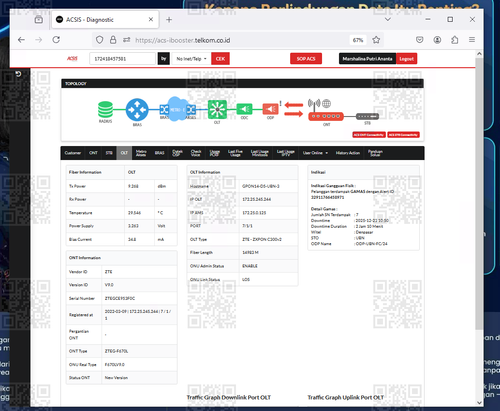Expand the User Online dropdown tab
500x411 pixels.
(315, 153)
